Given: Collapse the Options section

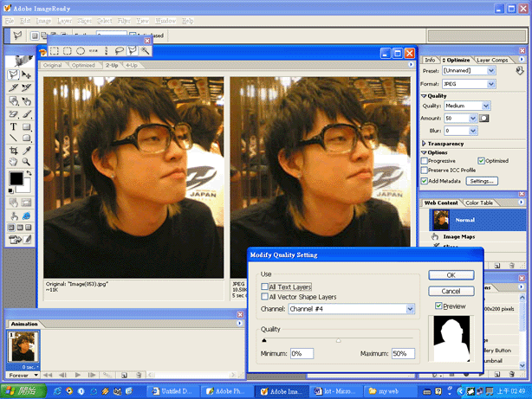Looking at the screenshot, I should tap(424, 152).
